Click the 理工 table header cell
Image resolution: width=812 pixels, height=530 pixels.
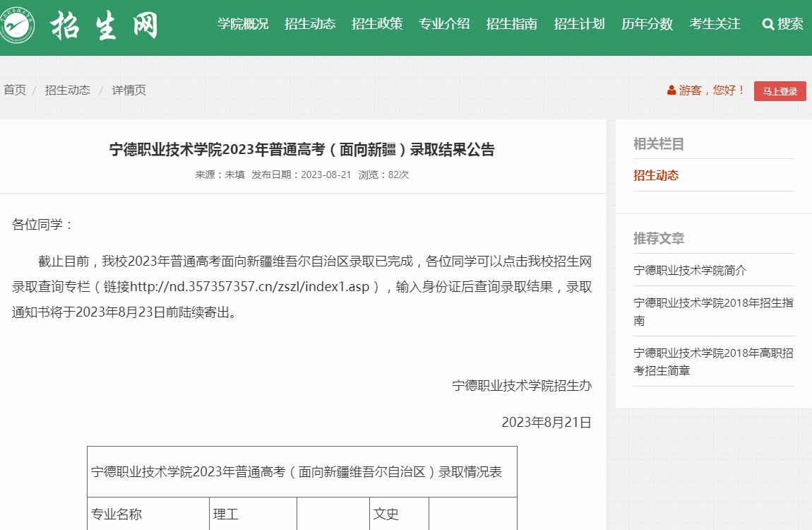click(253, 514)
